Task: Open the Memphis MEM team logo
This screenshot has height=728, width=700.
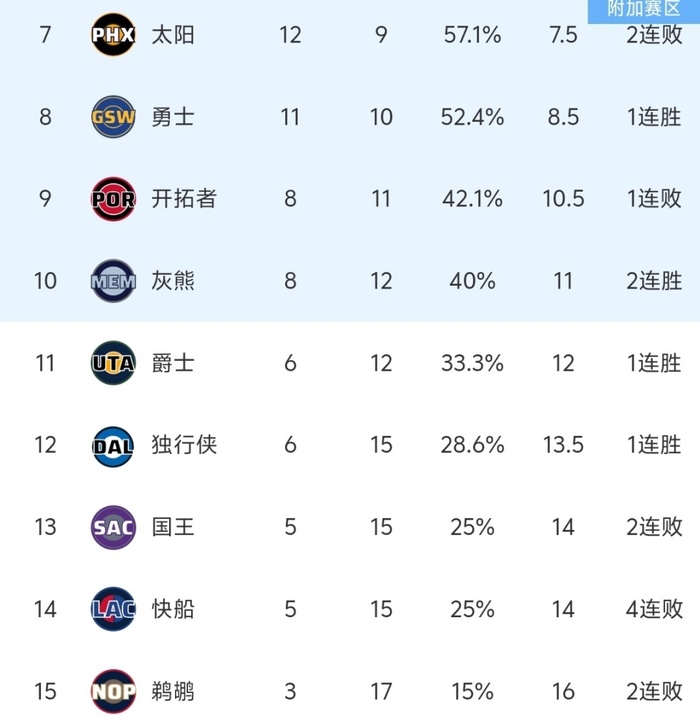Action: (113, 281)
